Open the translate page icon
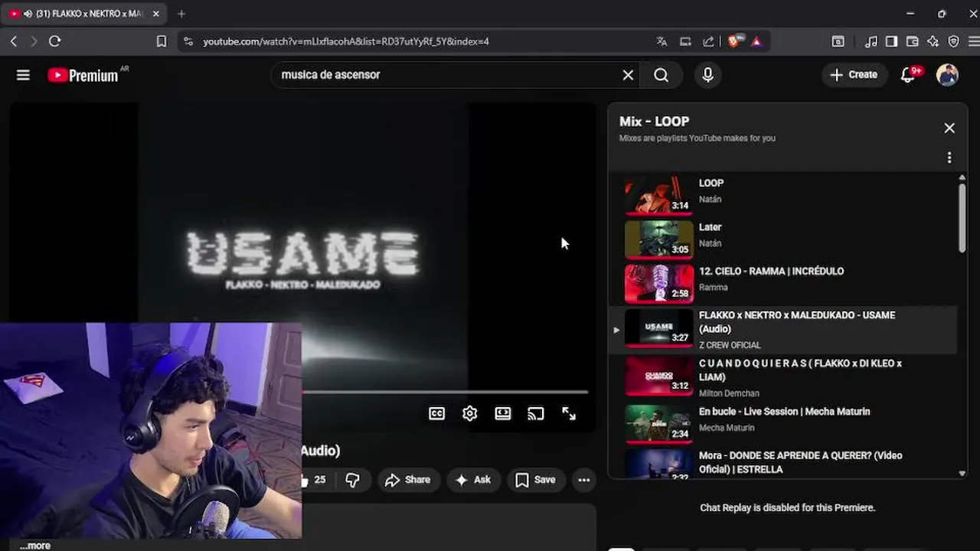The width and height of the screenshot is (980, 551). click(661, 41)
